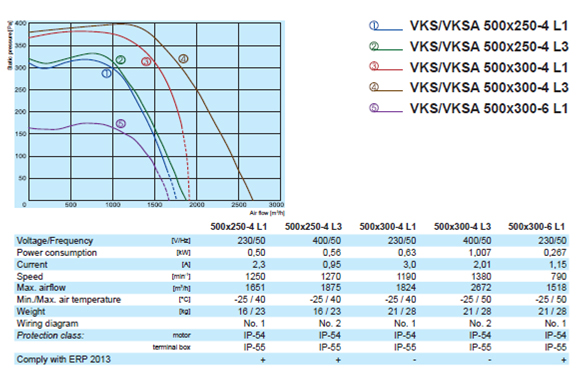
Task: Click power consumption value 0,63
Action: point(407,253)
